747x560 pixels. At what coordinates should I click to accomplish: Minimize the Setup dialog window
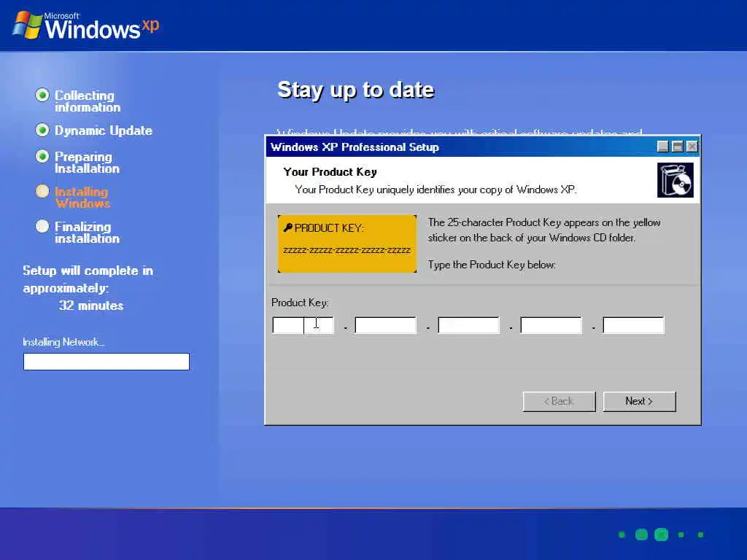[662, 147]
